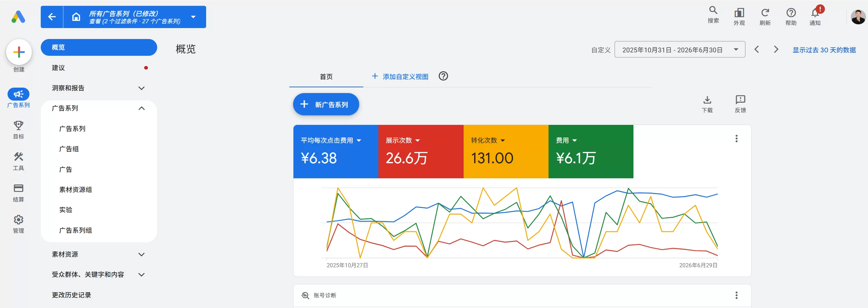Open the 账号诊断 card three-dot menu
Screen dimensions: 868x308
click(737, 295)
